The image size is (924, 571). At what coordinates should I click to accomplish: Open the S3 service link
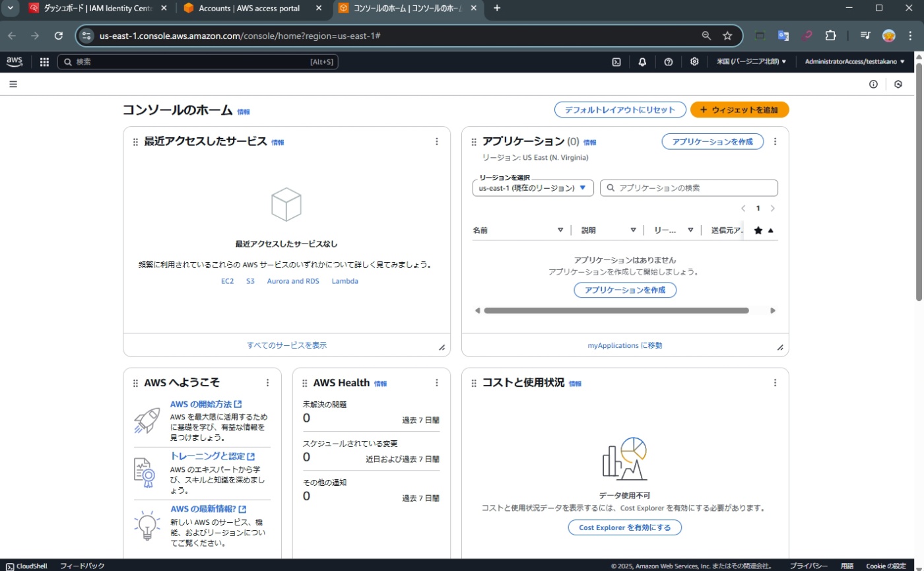(x=250, y=281)
